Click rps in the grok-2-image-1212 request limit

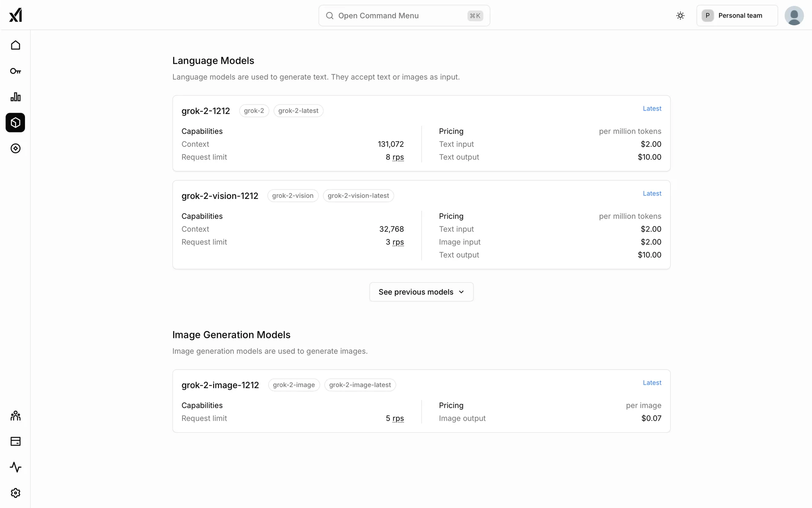pos(398,418)
